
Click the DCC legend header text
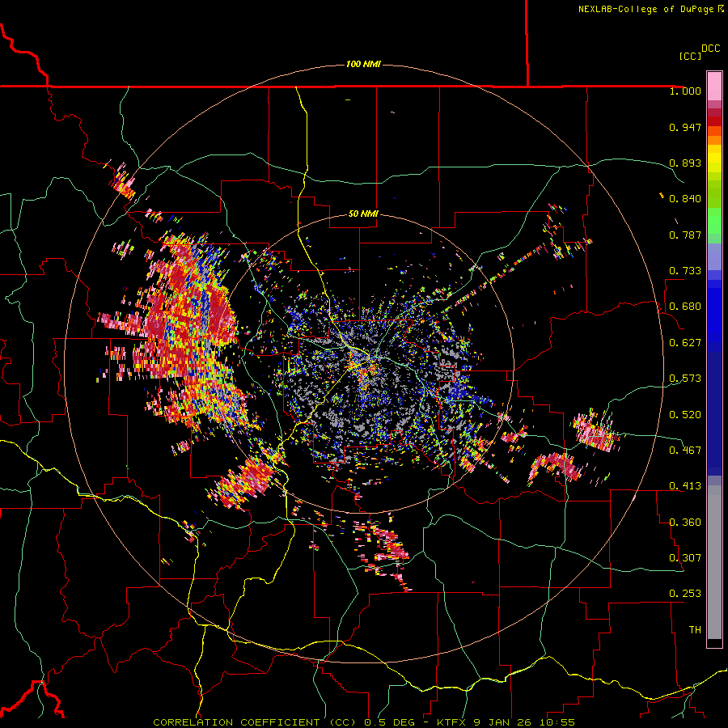click(711, 49)
